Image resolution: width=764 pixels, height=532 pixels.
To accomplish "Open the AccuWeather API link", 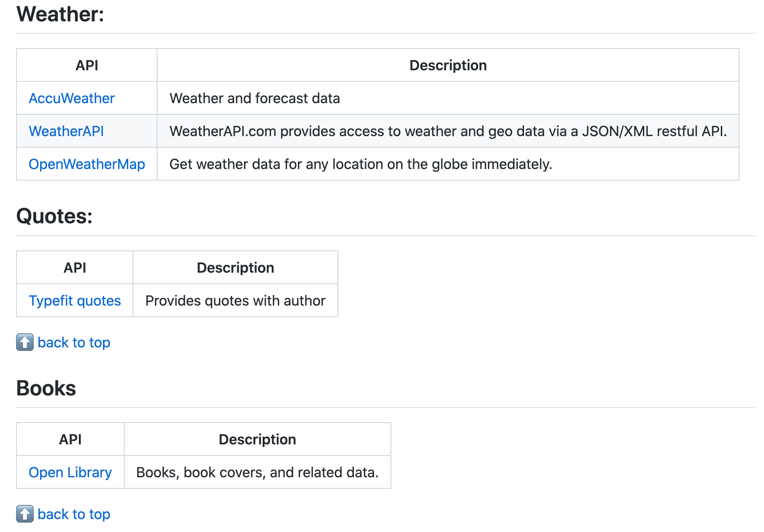I will [72, 98].
